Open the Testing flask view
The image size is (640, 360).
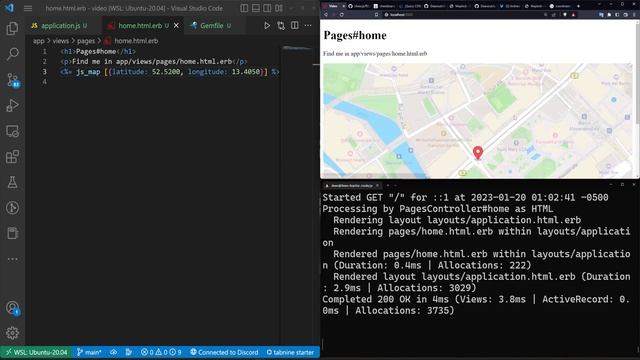[x=12, y=182]
